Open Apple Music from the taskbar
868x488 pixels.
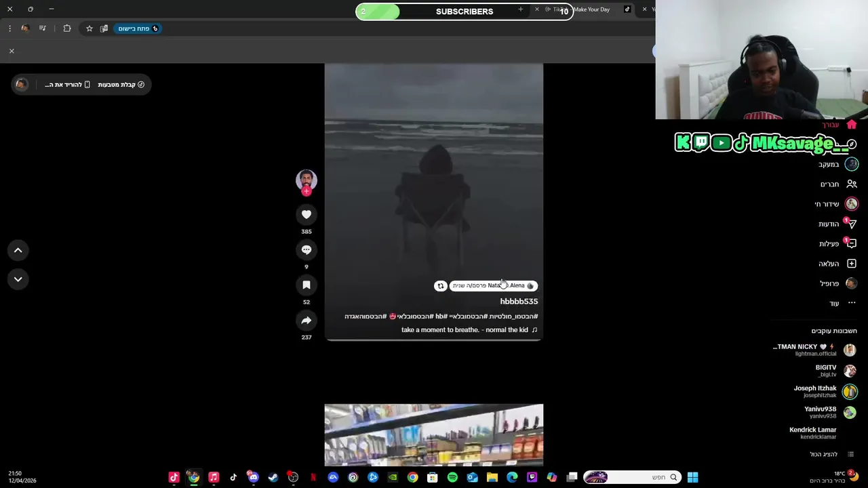(214, 477)
